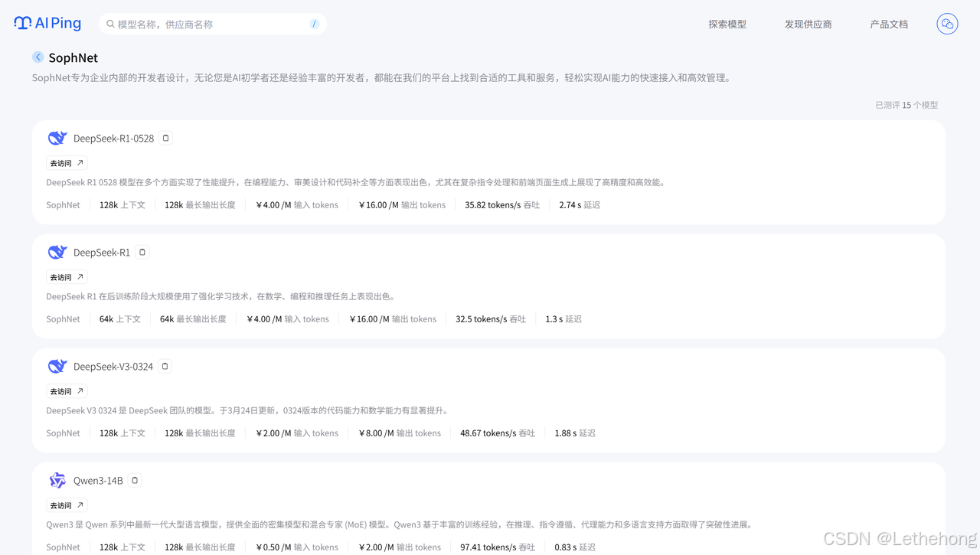Image resolution: width=980 pixels, height=555 pixels.
Task: Copy the DeepSeek-R1 model name
Action: tap(142, 253)
